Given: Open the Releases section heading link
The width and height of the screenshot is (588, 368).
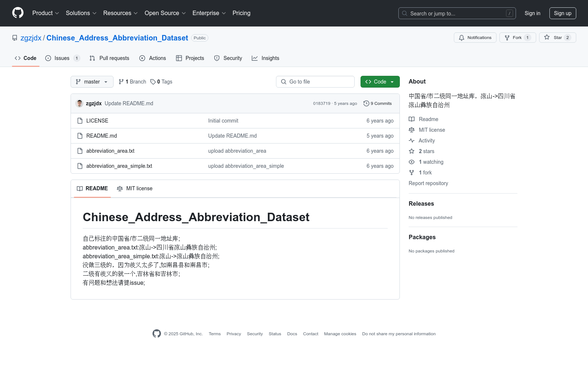Looking at the screenshot, I should pyautogui.click(x=421, y=204).
